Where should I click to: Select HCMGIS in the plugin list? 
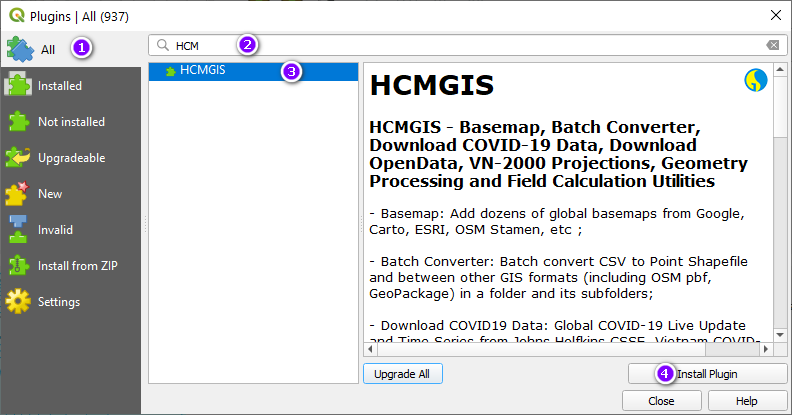(x=254, y=71)
